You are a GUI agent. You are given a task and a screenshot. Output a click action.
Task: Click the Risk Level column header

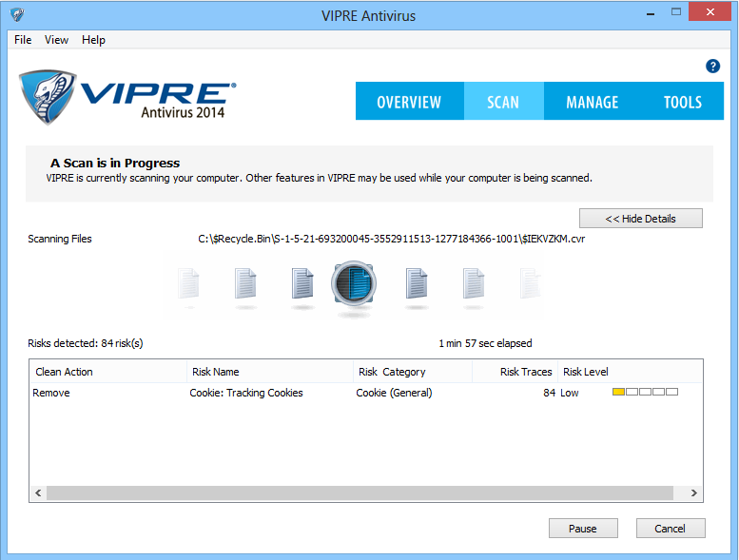631,372
